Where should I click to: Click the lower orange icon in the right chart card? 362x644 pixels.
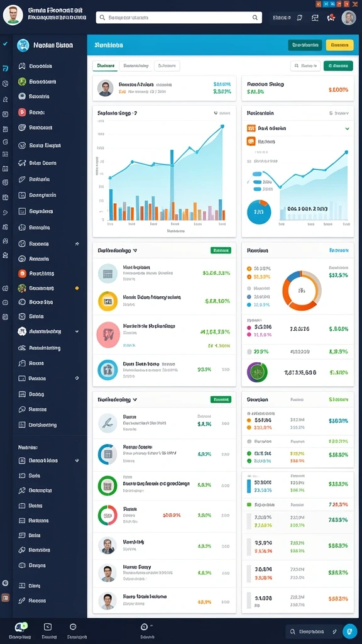coord(251,142)
